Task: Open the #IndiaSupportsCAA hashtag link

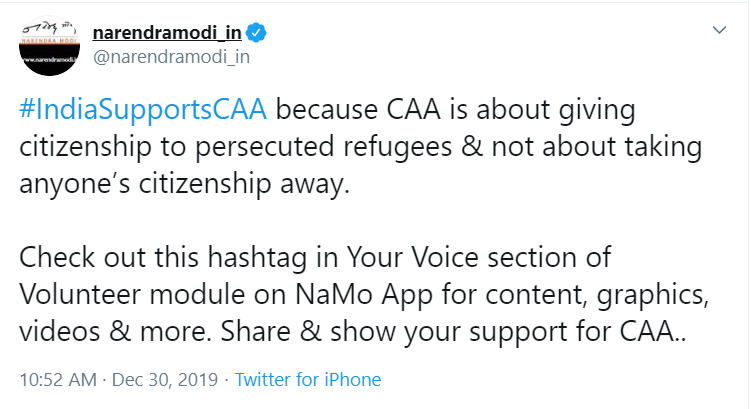Action: pyautogui.click(x=142, y=108)
